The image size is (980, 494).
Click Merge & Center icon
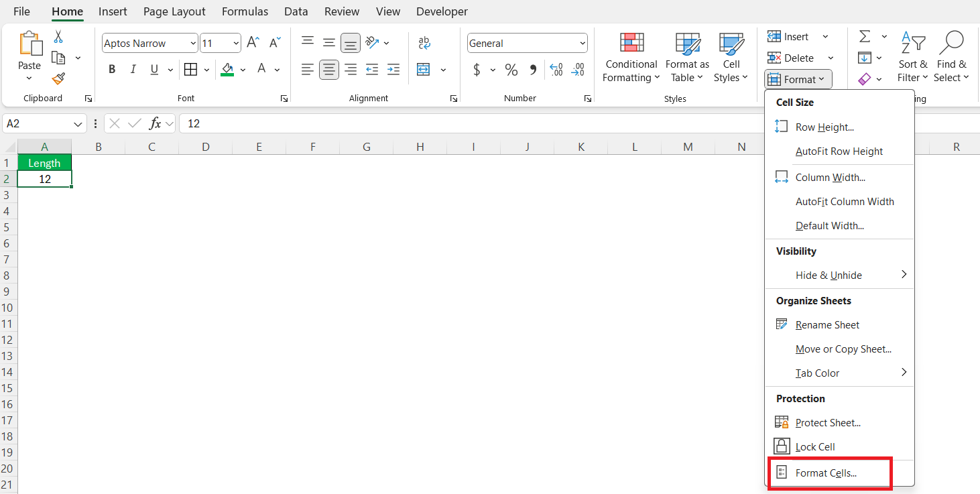tap(424, 69)
